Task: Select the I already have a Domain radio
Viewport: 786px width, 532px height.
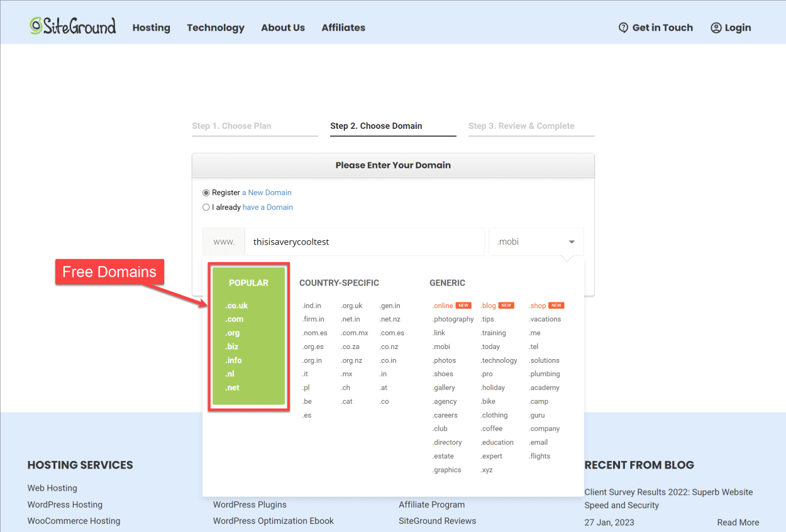Action: [206, 207]
